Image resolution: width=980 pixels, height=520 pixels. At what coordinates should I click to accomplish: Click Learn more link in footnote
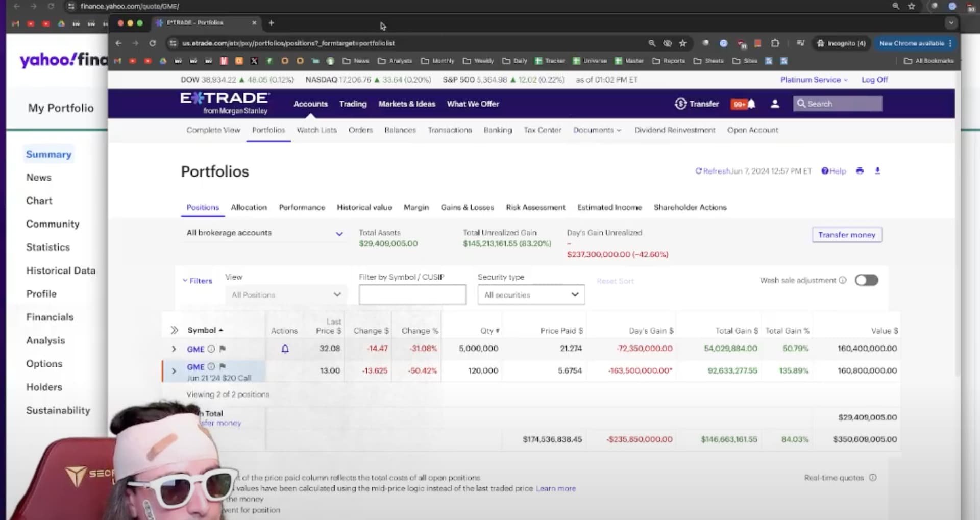tap(555, 488)
